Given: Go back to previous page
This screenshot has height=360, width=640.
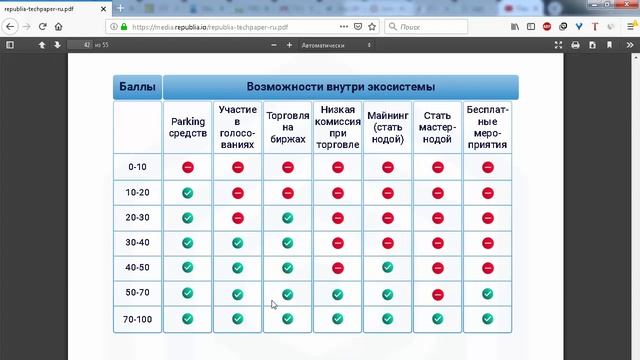Looking at the screenshot, I should tap(10, 27).
